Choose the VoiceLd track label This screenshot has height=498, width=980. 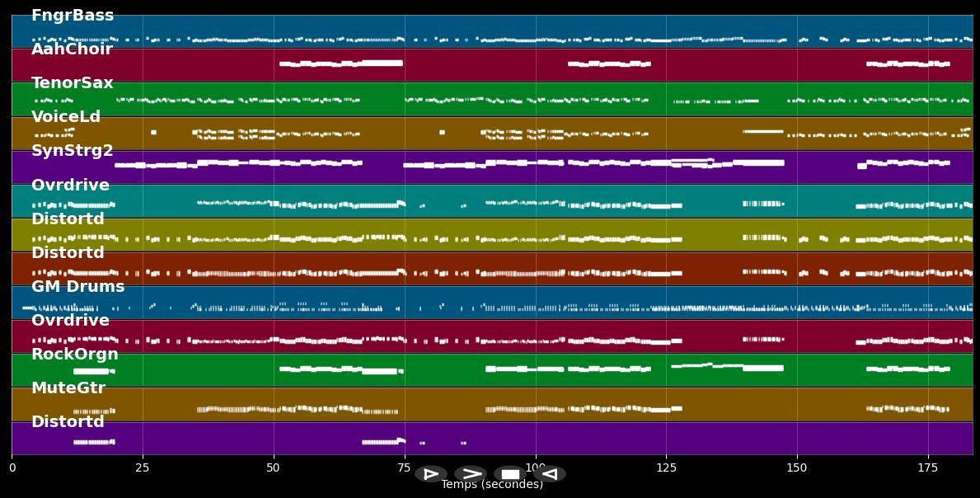pyautogui.click(x=66, y=117)
